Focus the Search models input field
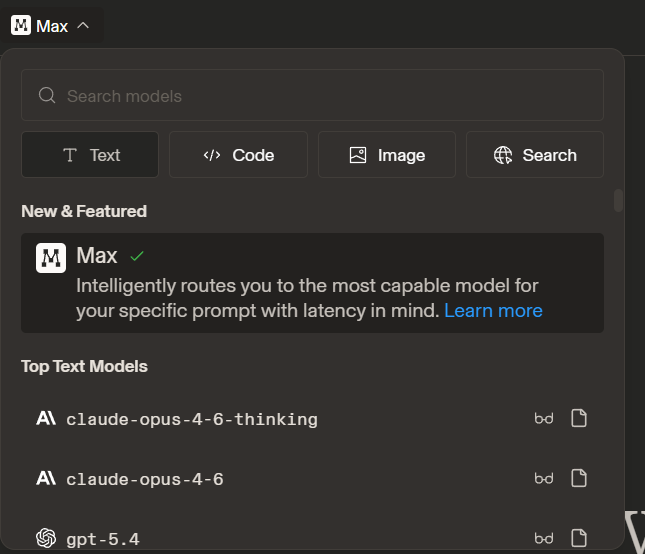 tap(312, 95)
